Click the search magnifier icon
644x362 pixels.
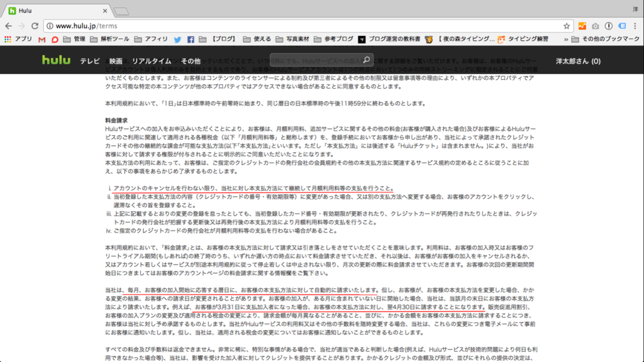click(367, 60)
